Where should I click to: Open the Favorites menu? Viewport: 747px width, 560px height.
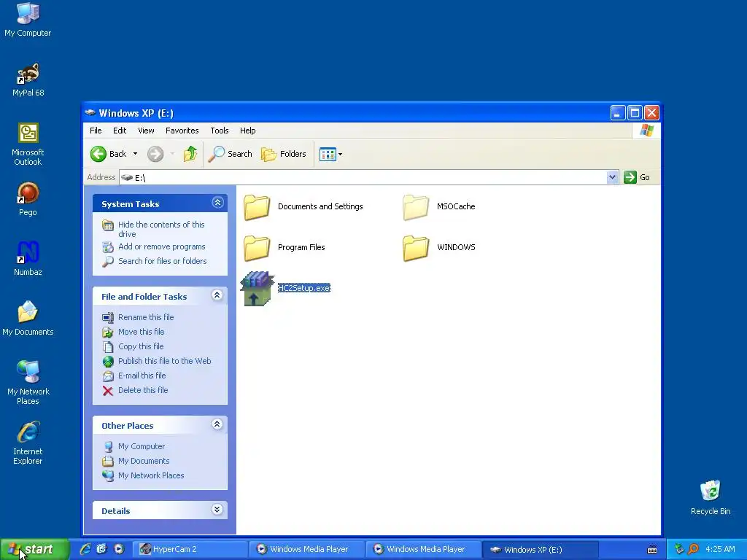tap(182, 131)
